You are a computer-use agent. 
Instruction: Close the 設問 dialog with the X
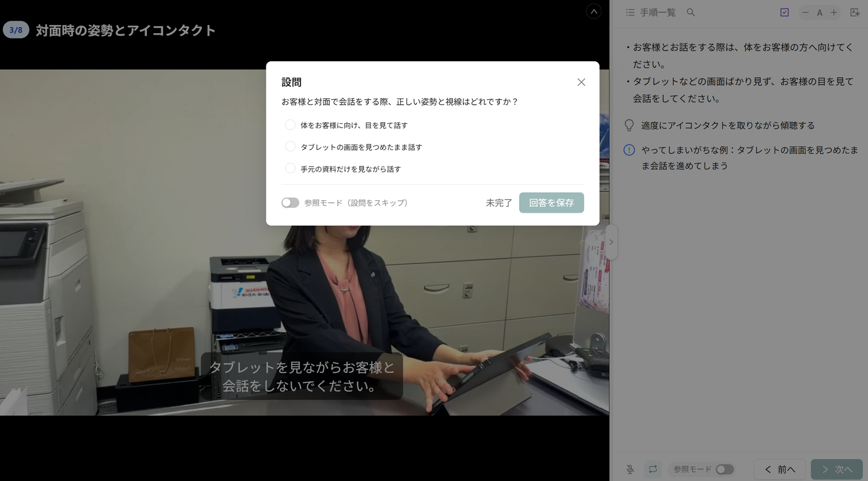point(581,82)
